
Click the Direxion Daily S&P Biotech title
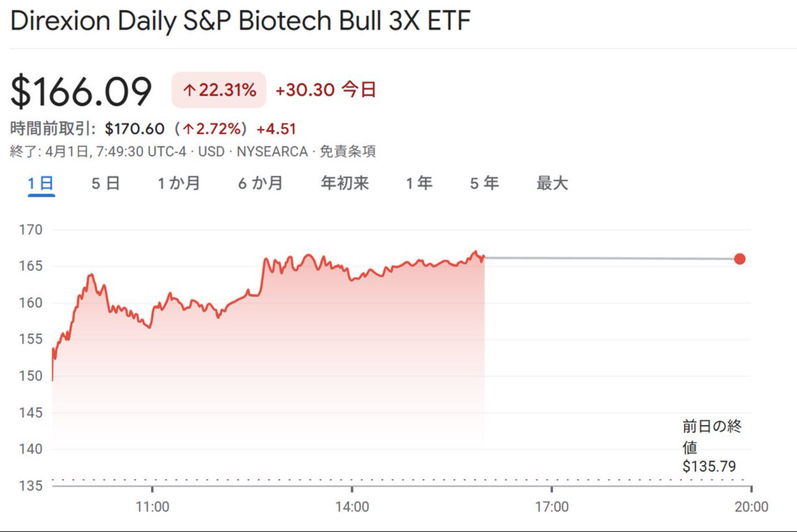240,21
